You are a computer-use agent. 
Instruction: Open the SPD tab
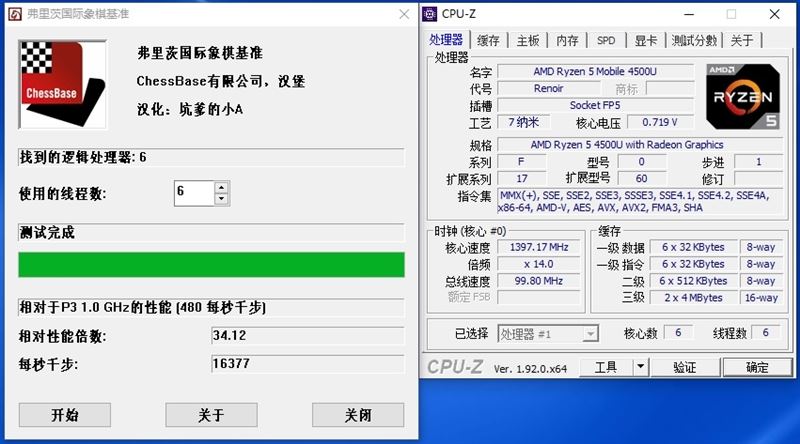606,40
